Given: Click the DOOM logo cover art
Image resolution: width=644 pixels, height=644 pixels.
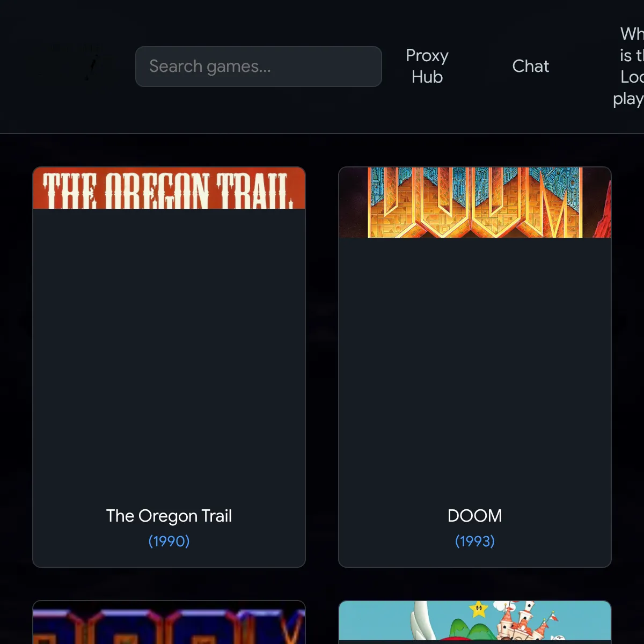Looking at the screenshot, I should point(474,203).
